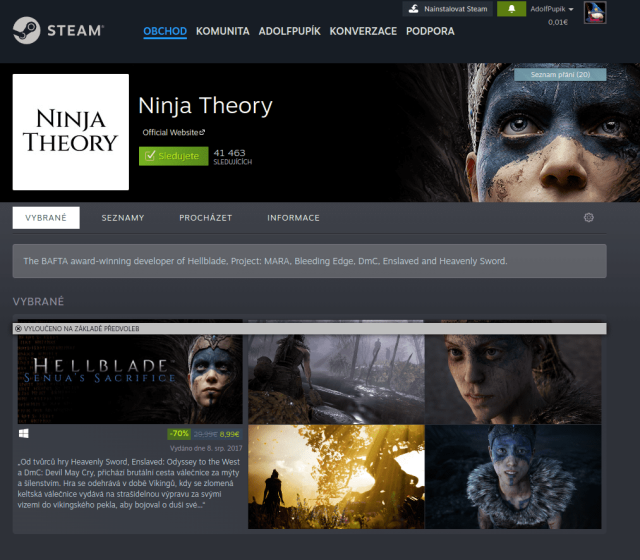Click the original price 29,99€
Image resolution: width=640 pixels, height=560 pixels.
[x=205, y=434]
